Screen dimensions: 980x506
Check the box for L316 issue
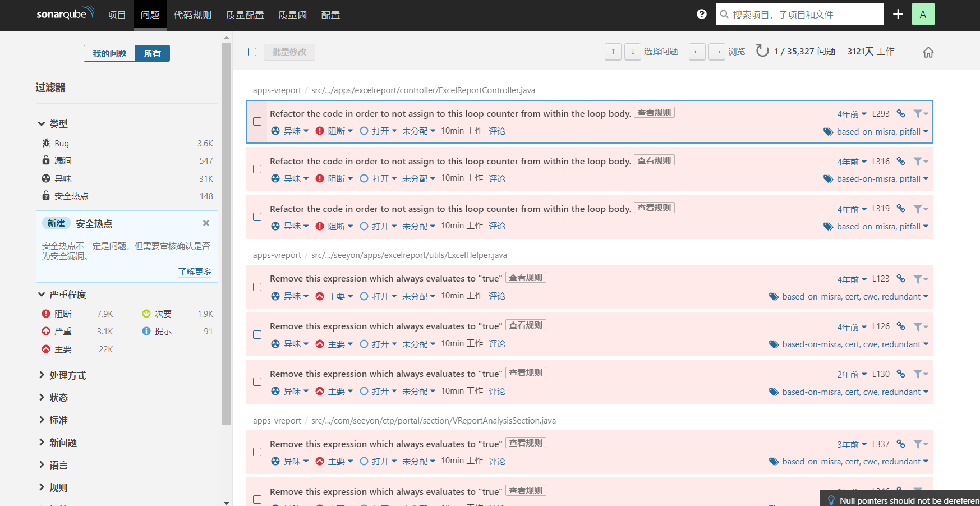click(257, 169)
